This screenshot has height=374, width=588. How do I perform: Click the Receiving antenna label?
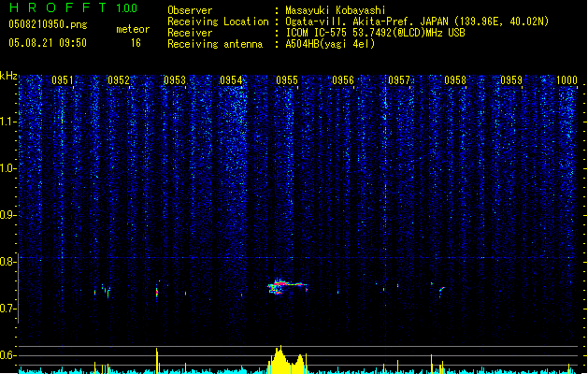pyautogui.click(x=215, y=44)
